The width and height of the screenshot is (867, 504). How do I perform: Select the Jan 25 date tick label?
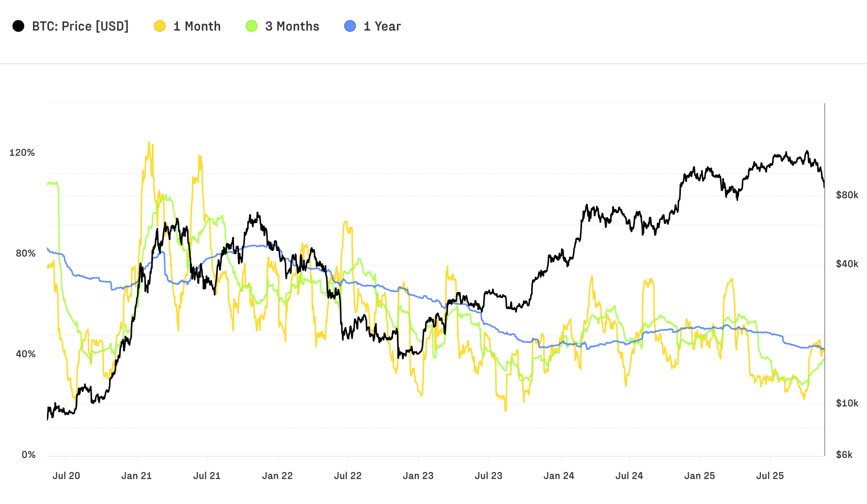pos(700,476)
